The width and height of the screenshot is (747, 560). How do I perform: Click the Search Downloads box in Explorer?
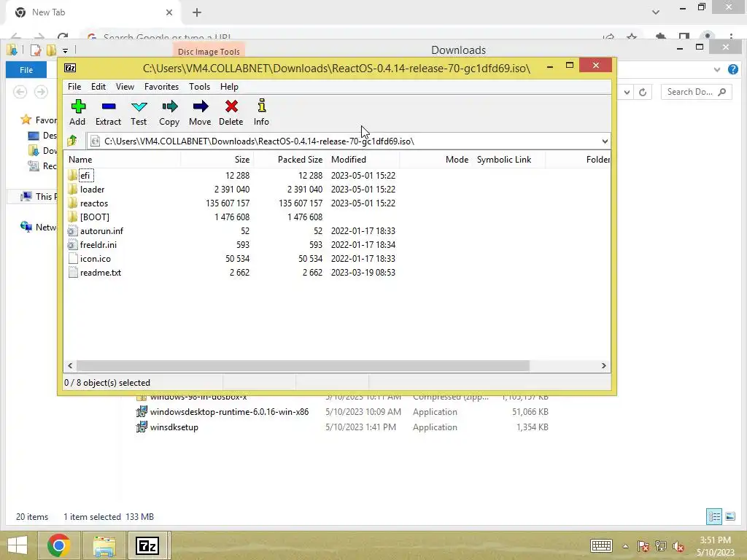coord(695,92)
